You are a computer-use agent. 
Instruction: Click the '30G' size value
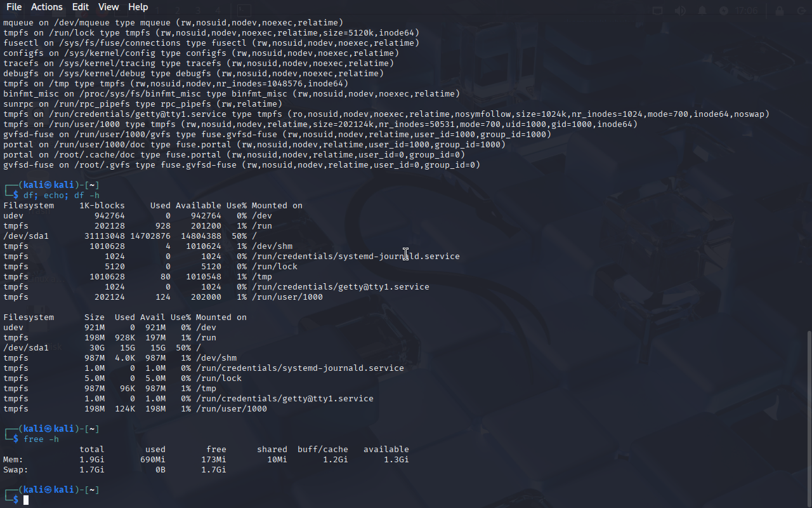(97, 347)
